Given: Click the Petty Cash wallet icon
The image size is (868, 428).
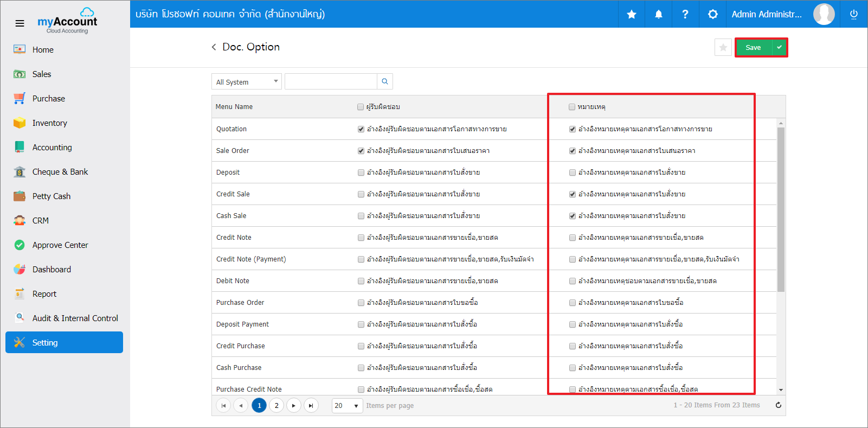Looking at the screenshot, I should pos(20,196).
